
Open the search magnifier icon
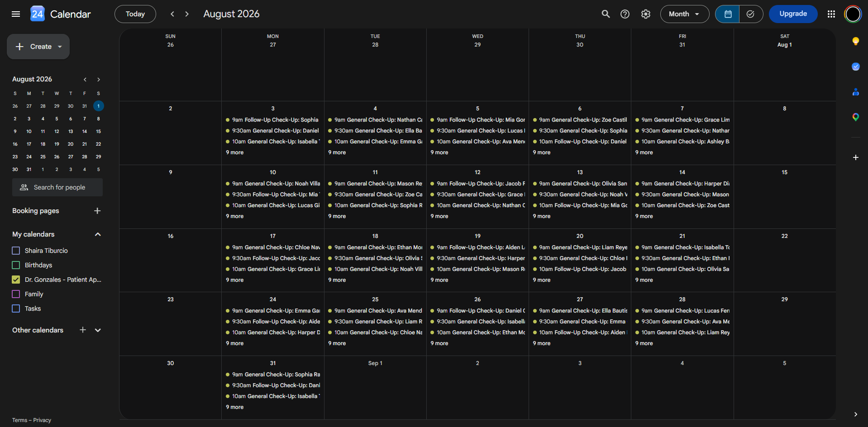(606, 14)
